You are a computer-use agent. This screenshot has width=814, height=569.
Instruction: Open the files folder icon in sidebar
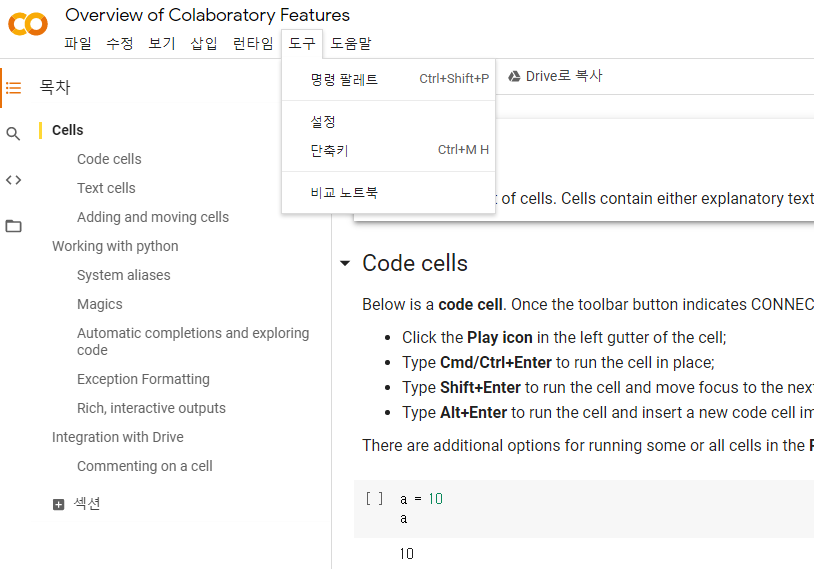(13, 226)
